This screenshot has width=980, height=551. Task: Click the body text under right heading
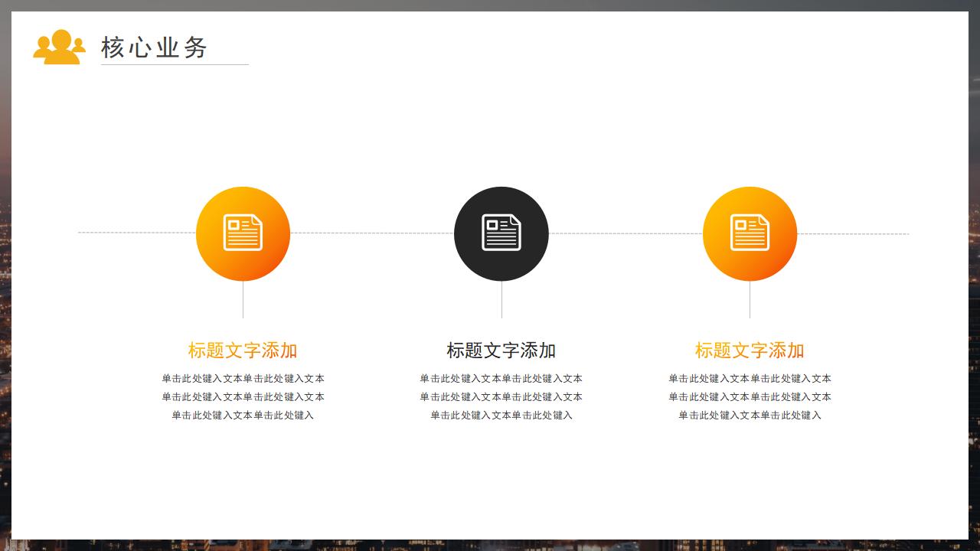750,396
